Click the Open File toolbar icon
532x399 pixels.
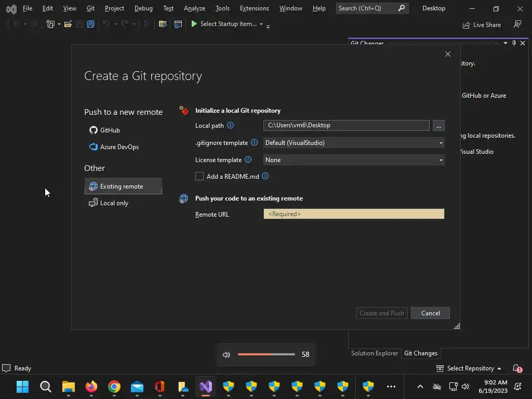click(x=68, y=24)
